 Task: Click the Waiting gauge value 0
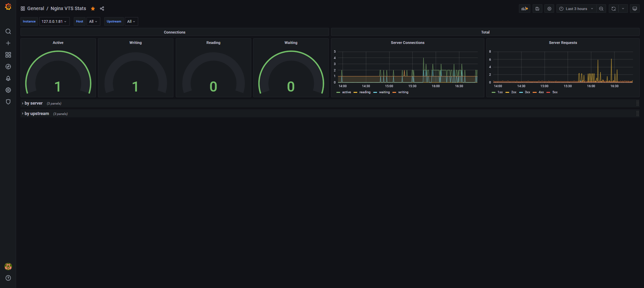pyautogui.click(x=291, y=87)
